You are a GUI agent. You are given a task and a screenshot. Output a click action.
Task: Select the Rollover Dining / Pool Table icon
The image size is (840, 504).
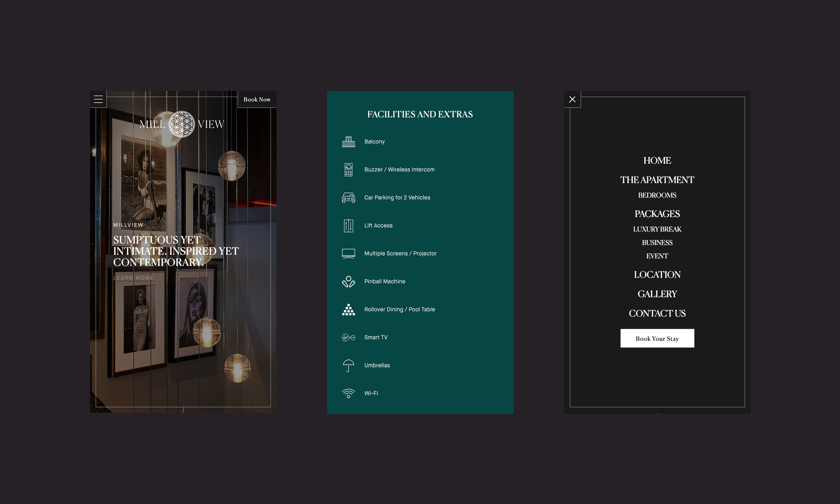[x=348, y=309]
